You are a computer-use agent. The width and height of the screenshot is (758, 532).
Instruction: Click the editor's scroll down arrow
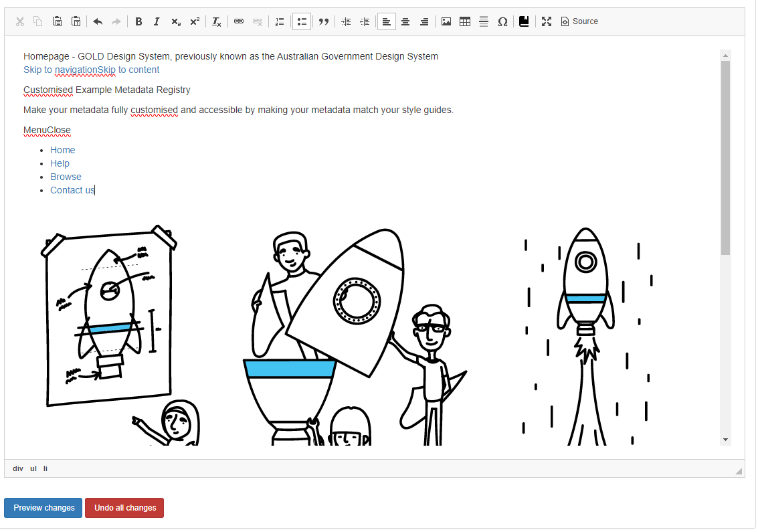click(x=725, y=440)
